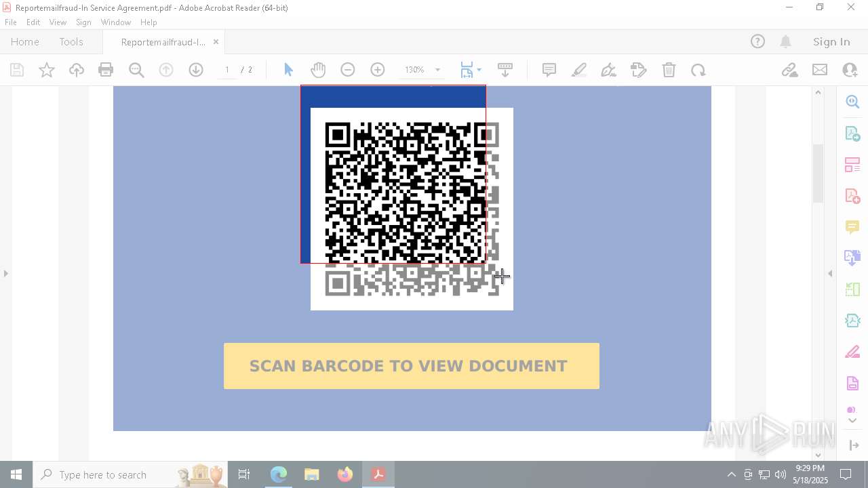Activate the selection arrow tool
This screenshot has width=868, height=488.
[x=288, y=70]
